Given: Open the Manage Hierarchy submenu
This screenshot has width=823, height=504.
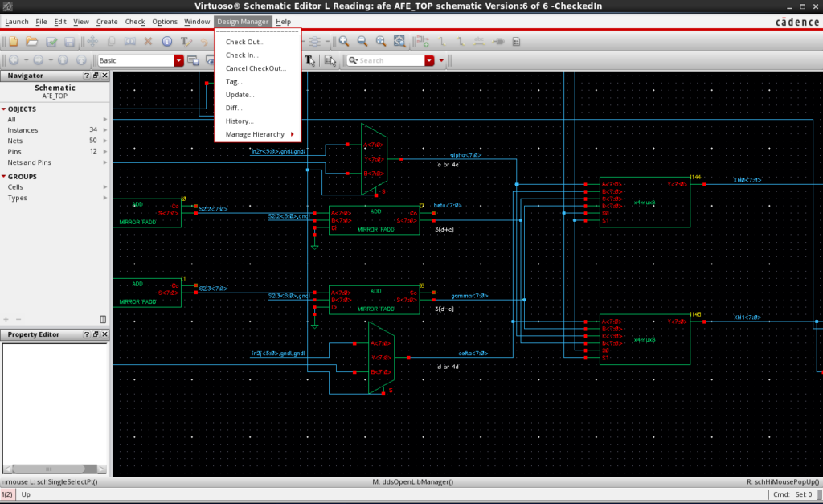Looking at the screenshot, I should point(258,134).
